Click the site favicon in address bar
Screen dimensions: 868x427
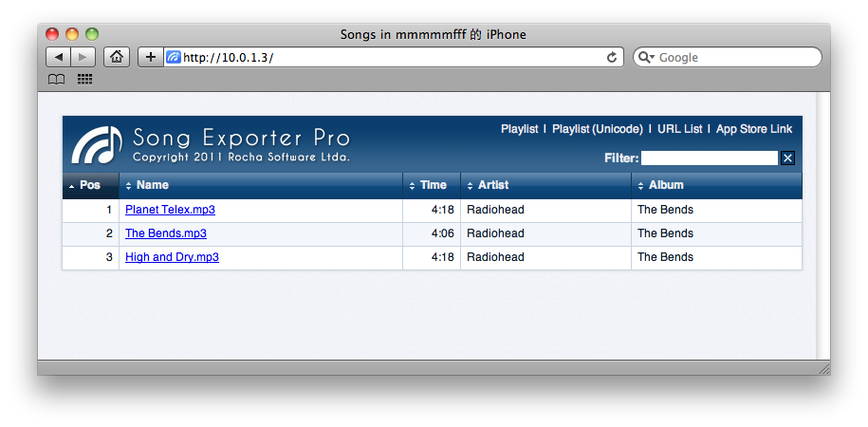point(174,57)
